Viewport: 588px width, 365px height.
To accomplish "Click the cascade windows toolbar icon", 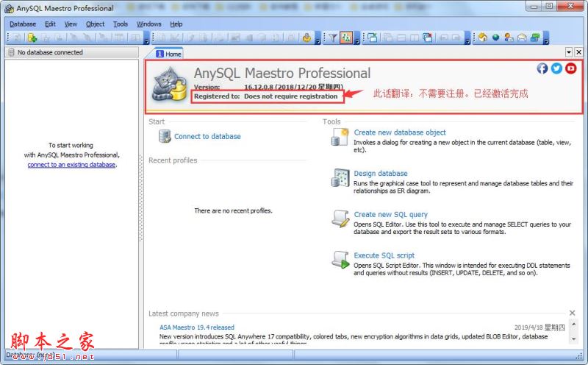I will pyautogui.click(x=388, y=38).
